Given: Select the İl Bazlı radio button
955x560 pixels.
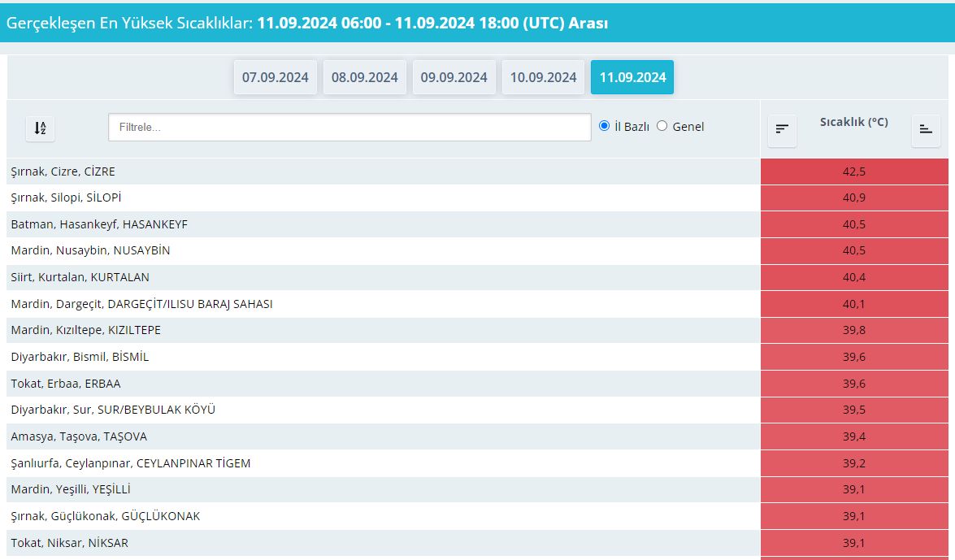Looking at the screenshot, I should (604, 126).
